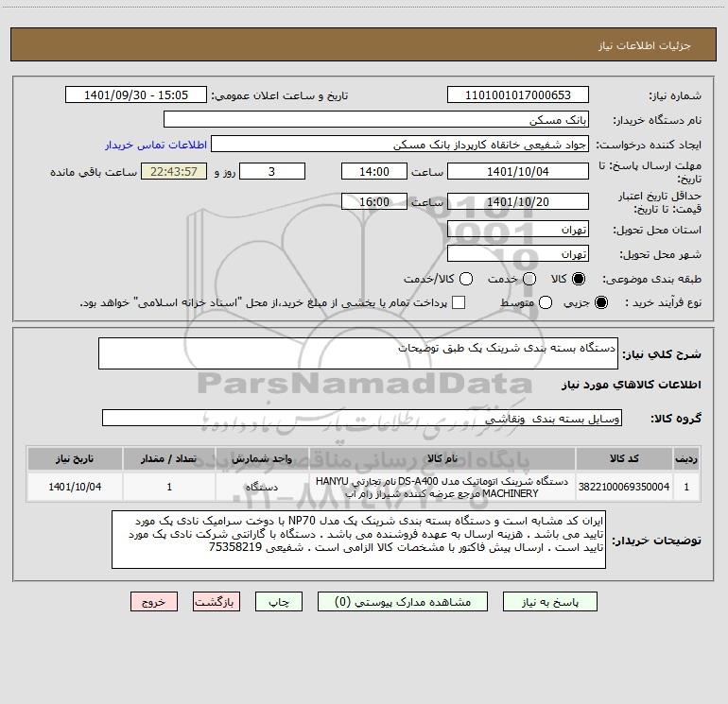This screenshot has height=704, width=728.
Task: Click label شرح کلی نیاز
Action: [x=662, y=354]
